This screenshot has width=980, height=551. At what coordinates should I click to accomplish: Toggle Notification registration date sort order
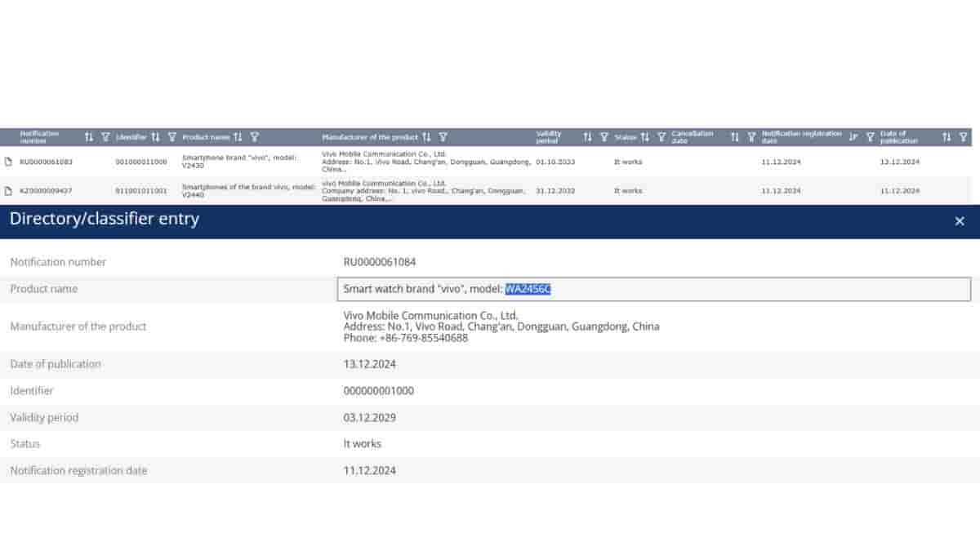click(x=853, y=137)
